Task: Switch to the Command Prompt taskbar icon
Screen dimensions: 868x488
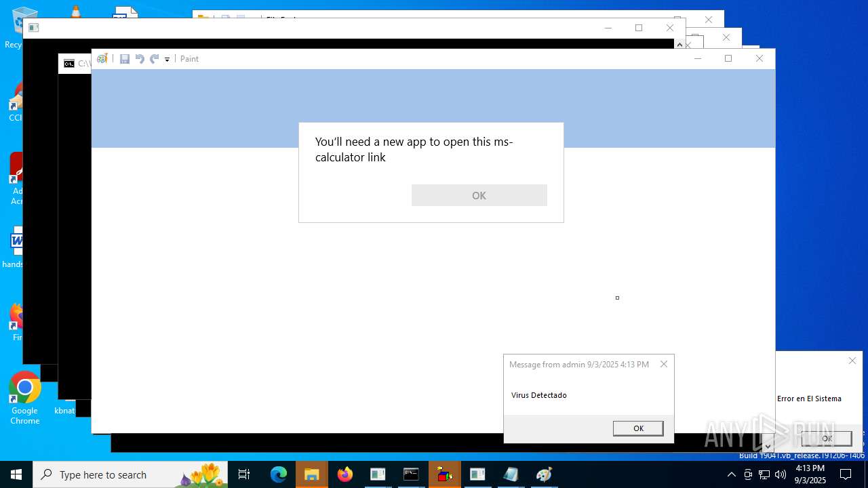Action: point(411,474)
